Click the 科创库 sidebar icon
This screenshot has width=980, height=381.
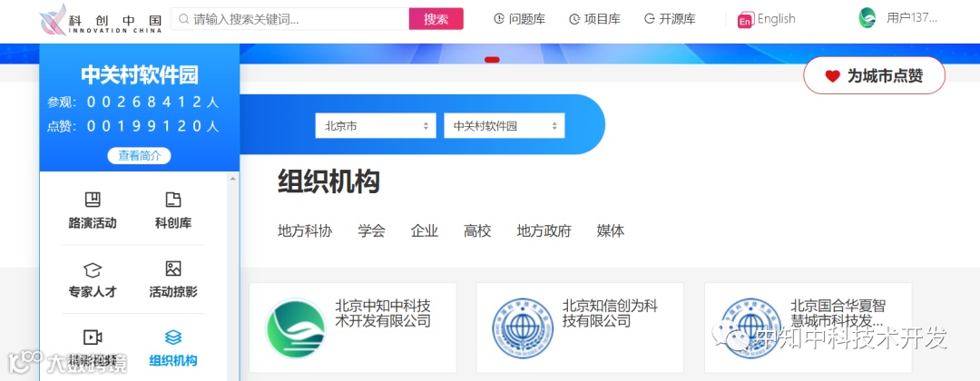tap(173, 200)
